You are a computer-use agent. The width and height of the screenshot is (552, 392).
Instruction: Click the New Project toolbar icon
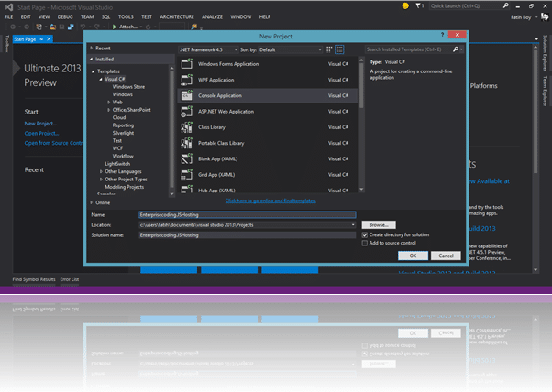39,27
